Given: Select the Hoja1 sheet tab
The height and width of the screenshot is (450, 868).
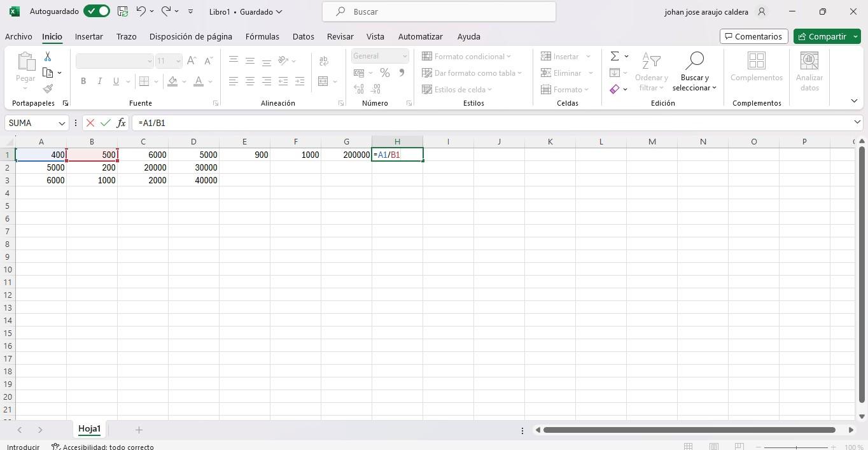Looking at the screenshot, I should pyautogui.click(x=89, y=429).
